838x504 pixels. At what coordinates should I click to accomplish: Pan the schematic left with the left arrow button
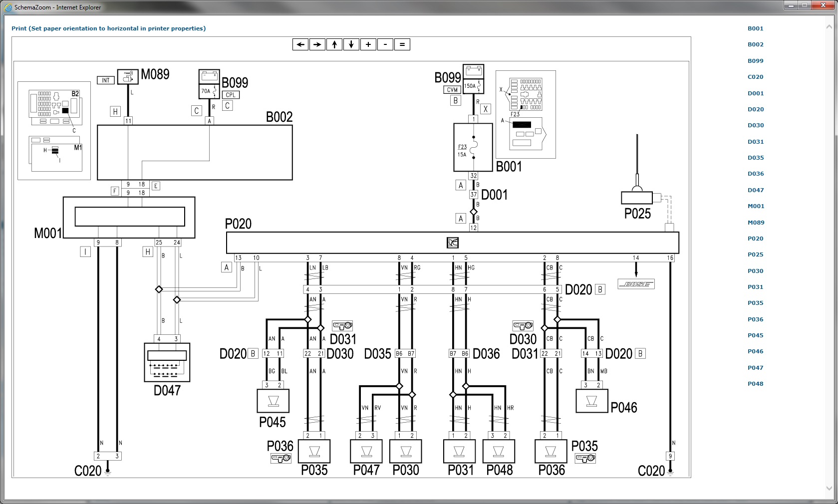coord(300,44)
